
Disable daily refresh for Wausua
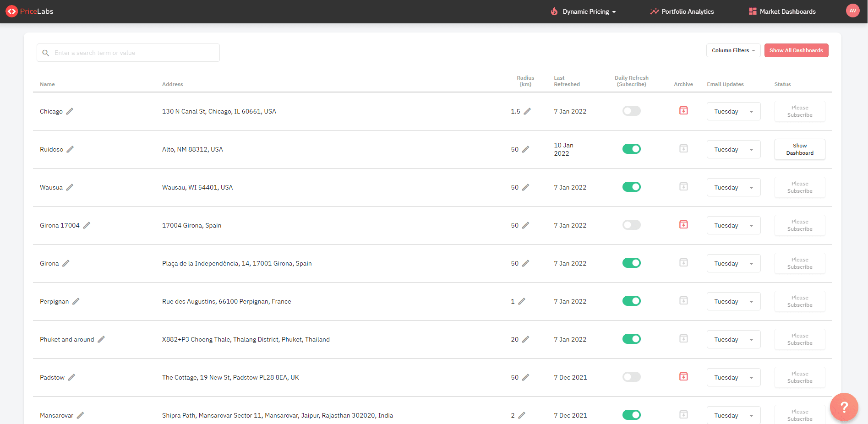click(631, 187)
